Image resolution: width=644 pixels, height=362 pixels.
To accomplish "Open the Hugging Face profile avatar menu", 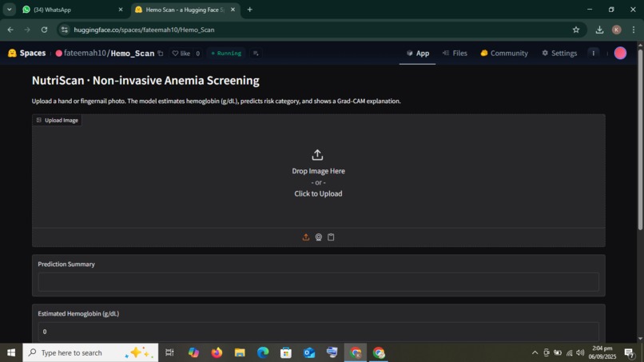I will (x=620, y=53).
